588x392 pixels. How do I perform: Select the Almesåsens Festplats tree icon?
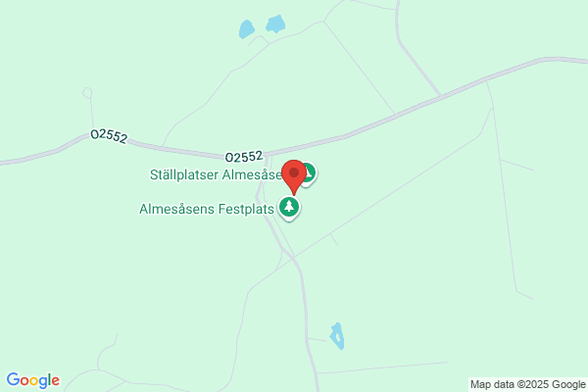289,208
